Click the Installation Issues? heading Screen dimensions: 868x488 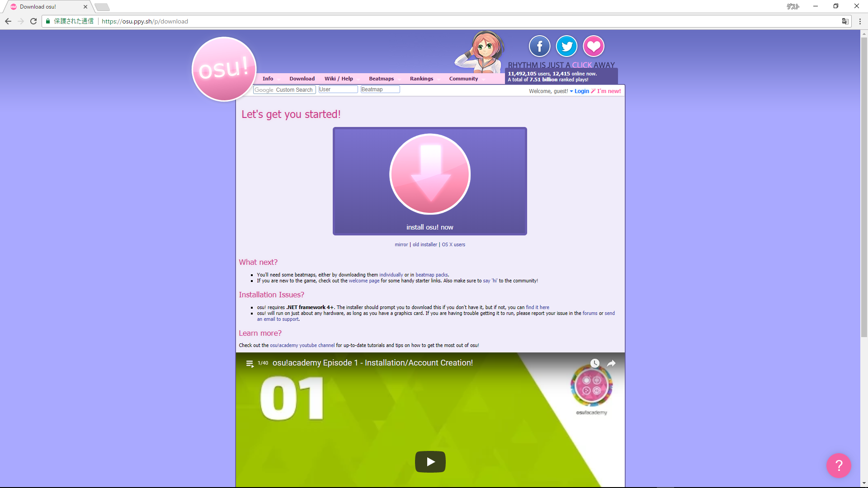pyautogui.click(x=271, y=295)
